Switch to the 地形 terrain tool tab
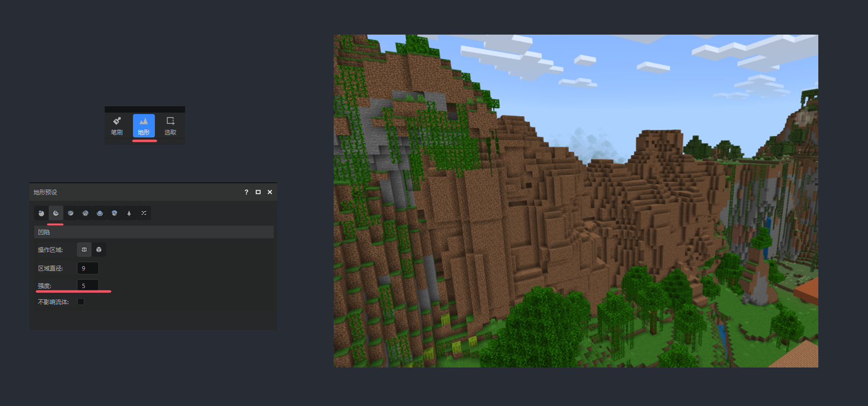 144,126
